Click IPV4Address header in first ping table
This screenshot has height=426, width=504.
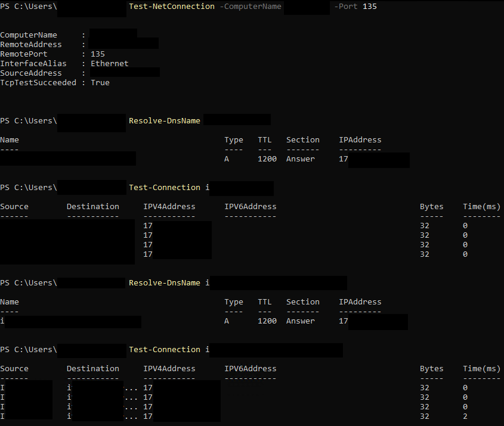coord(169,207)
